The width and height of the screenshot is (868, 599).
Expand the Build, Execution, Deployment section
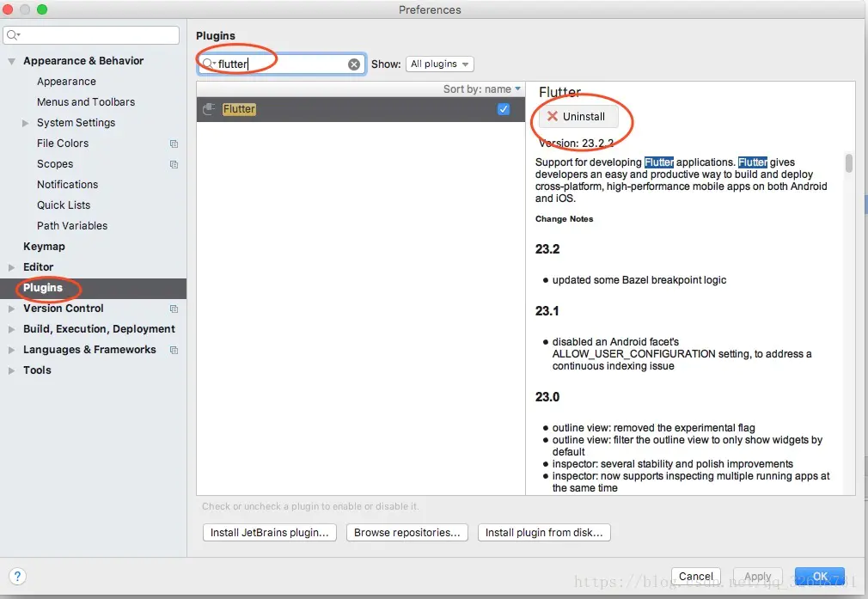click(11, 329)
